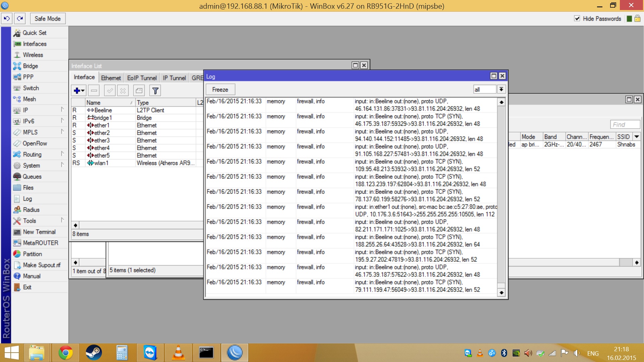Click the MetaROUTER sidebar icon

coord(17,243)
